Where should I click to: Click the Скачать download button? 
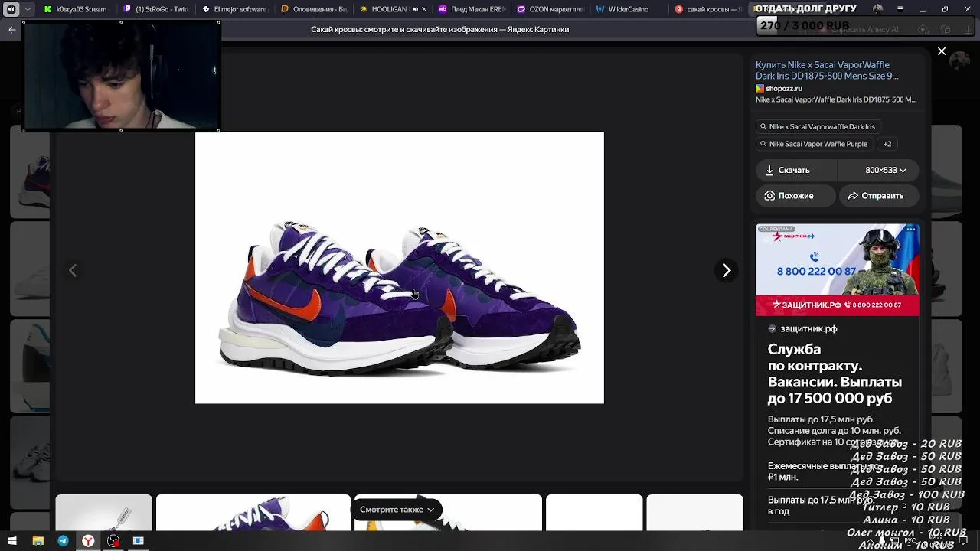796,170
